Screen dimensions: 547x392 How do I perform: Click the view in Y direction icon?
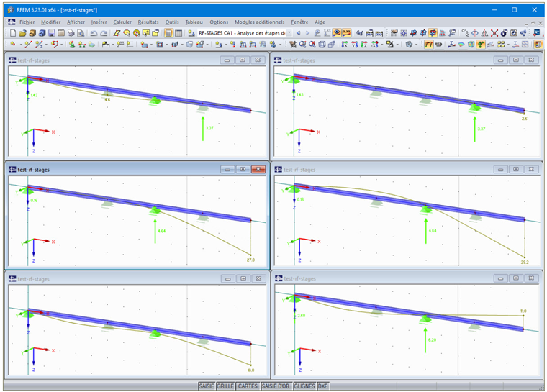(354, 45)
